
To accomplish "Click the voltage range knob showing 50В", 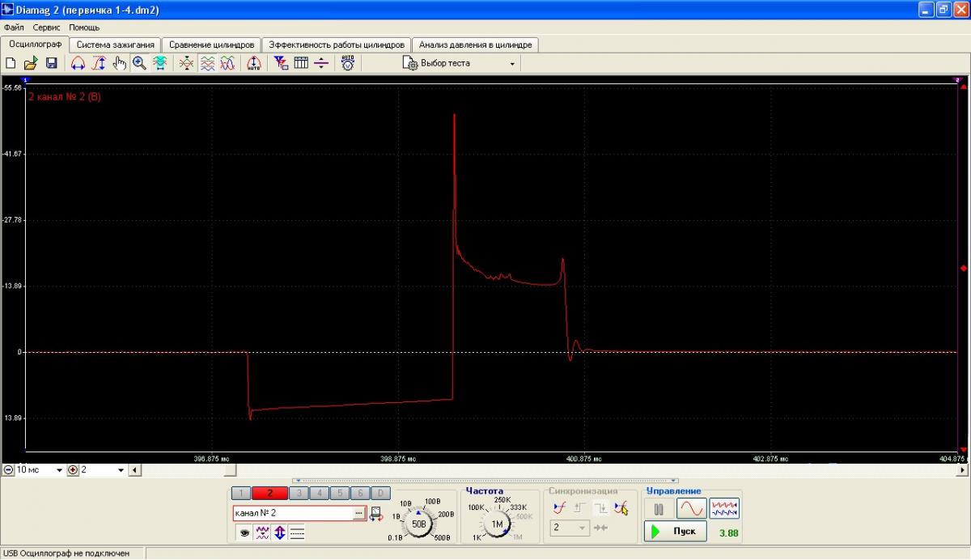I will pos(419,524).
